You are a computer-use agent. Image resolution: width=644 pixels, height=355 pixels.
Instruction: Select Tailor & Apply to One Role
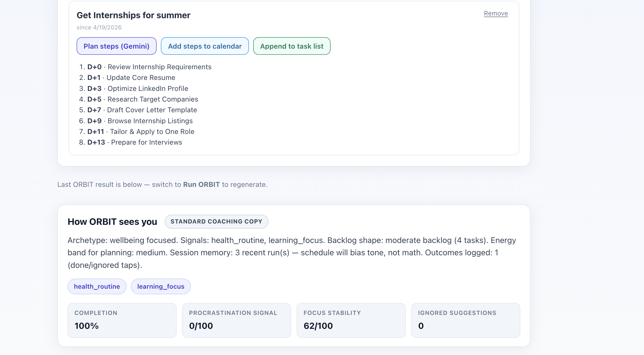[152, 132]
